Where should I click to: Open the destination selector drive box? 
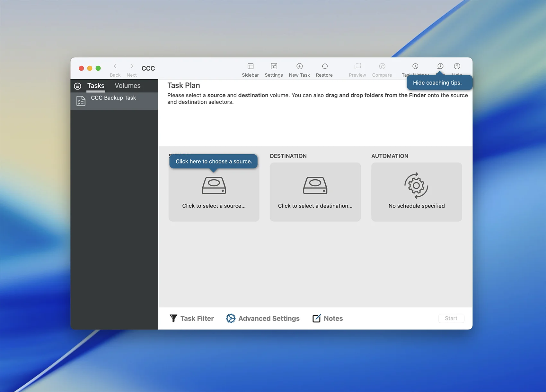pos(315,192)
